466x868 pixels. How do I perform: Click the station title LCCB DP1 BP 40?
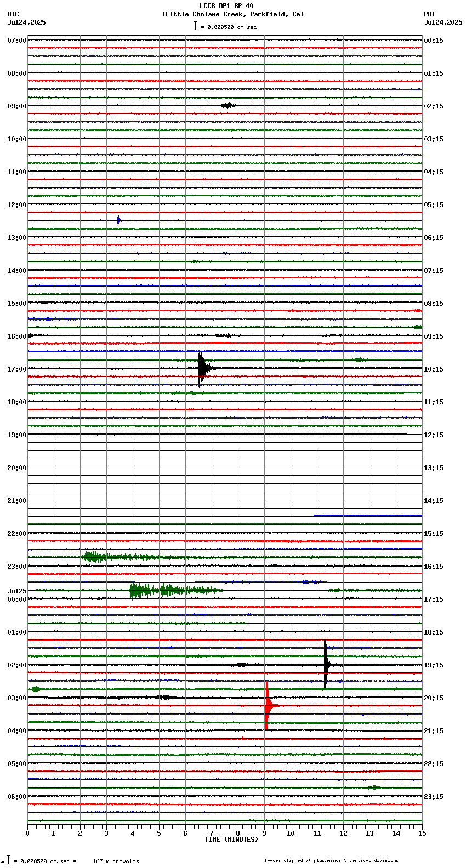(x=226, y=6)
